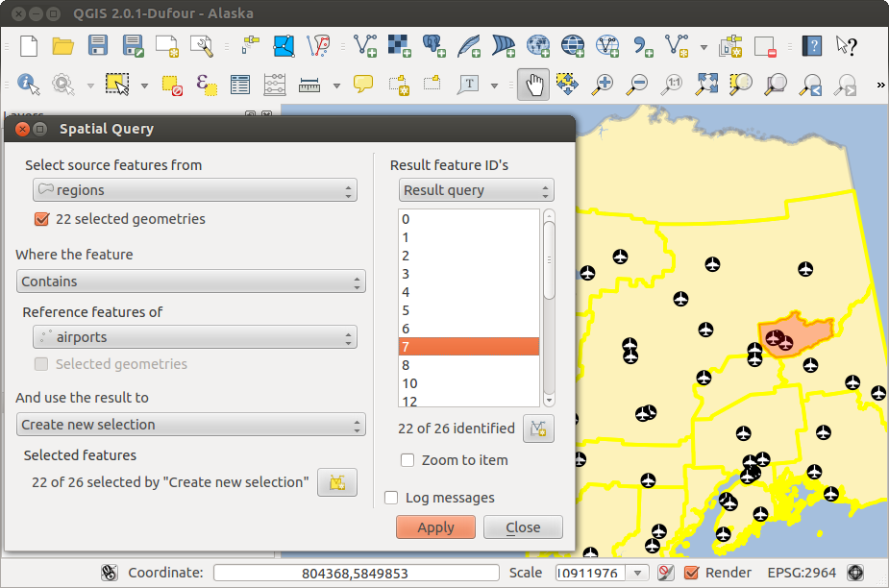Select feature ID 7 in results list
Image resolution: width=889 pixels, height=588 pixels.
(469, 347)
